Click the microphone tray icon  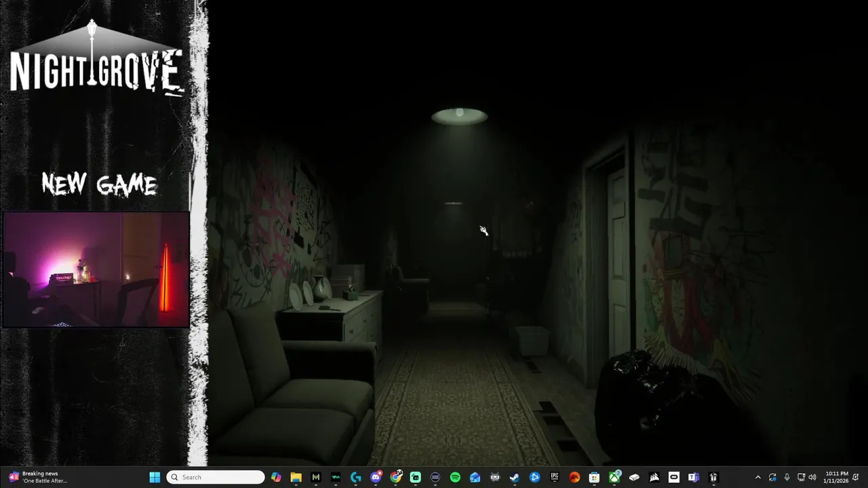click(x=787, y=477)
